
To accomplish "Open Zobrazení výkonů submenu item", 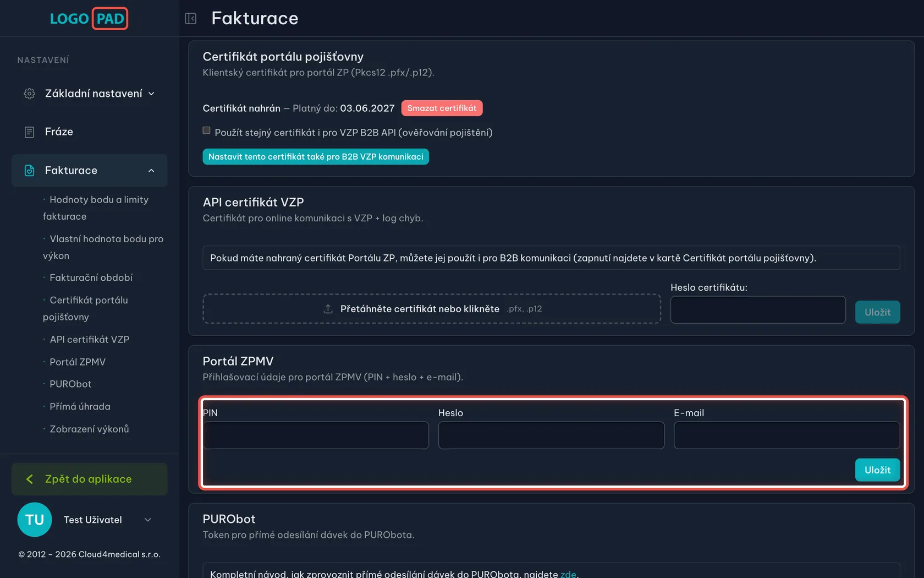I will point(89,429).
